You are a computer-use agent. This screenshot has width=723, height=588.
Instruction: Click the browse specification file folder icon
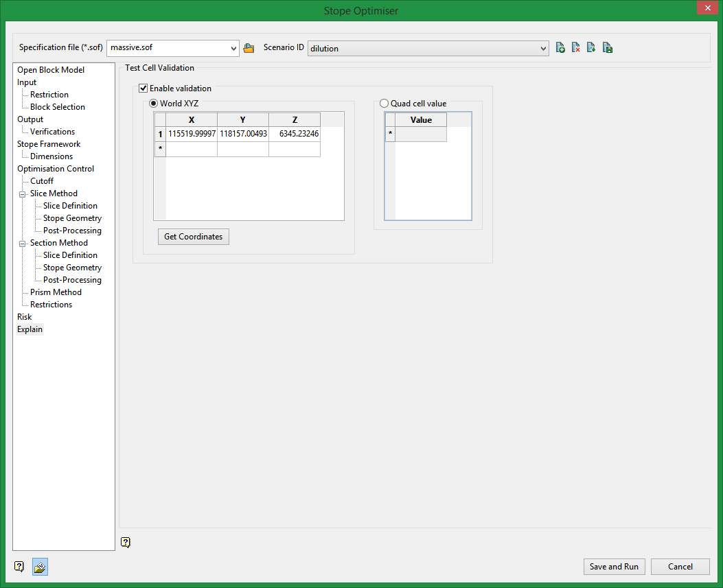tap(249, 48)
